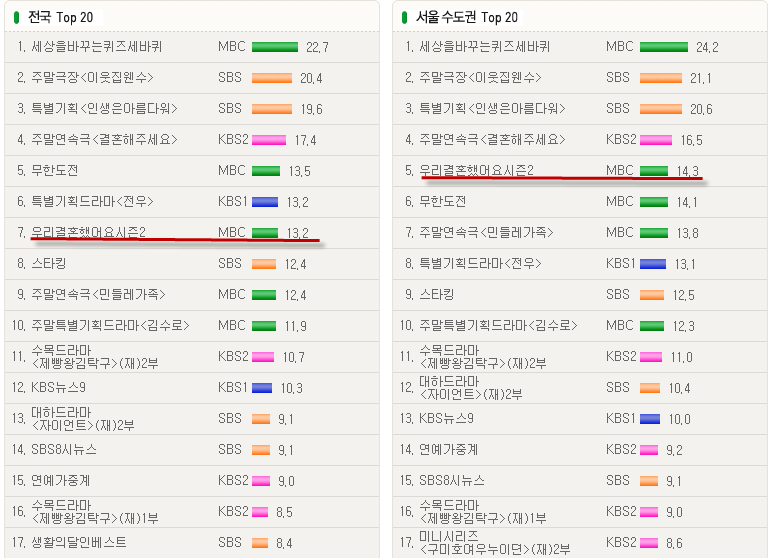773x558 pixels.
Task: Click 무한도전 in the 서울 수도권 list
Action: (443, 202)
